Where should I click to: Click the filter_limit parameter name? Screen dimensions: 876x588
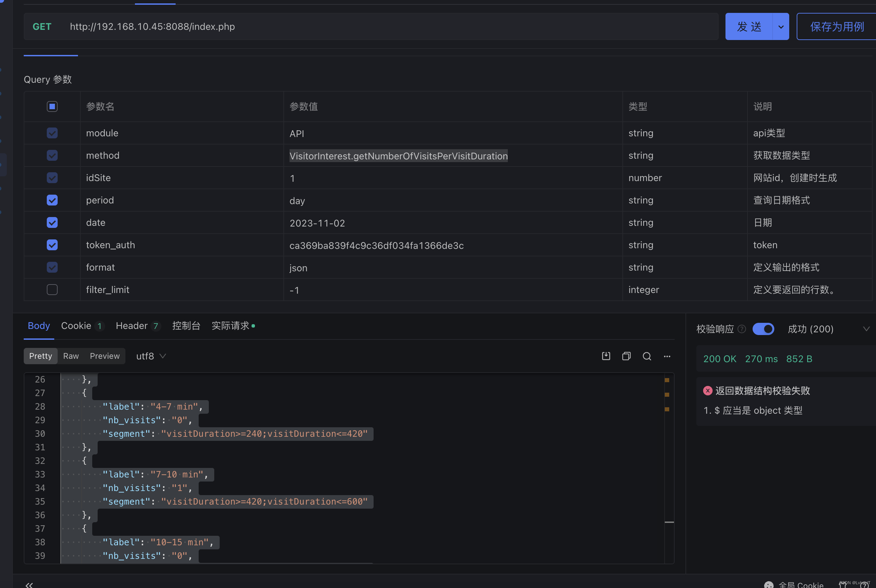point(107,290)
